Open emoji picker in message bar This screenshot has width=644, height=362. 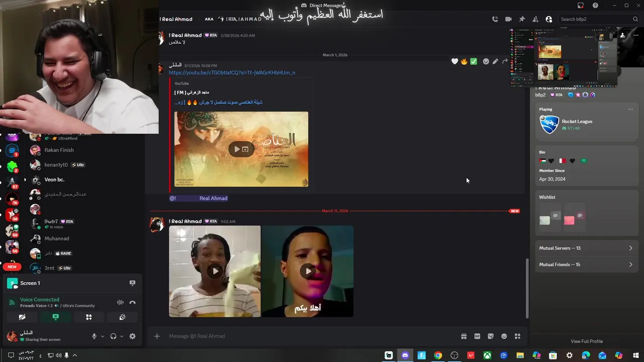click(504, 336)
